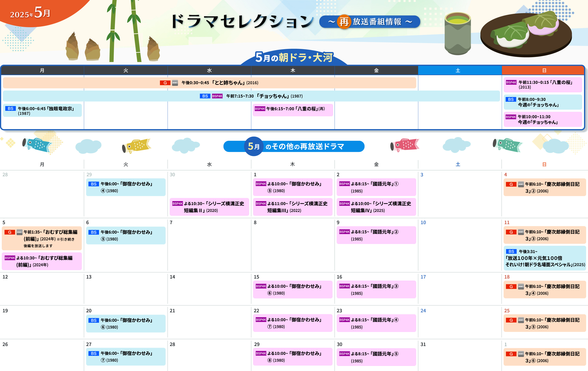Click the 國語元年④ entry on May 23
The image size is (588, 371).
[376, 323]
